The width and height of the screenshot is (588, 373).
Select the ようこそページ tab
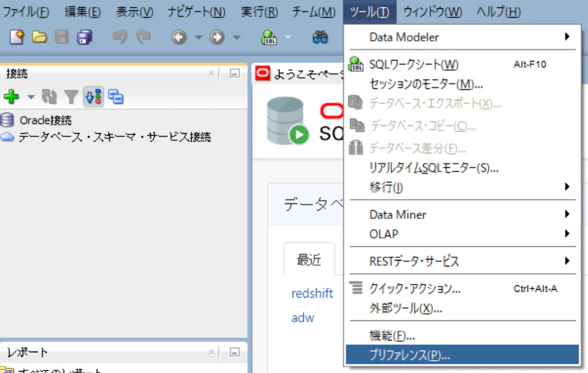[299, 73]
